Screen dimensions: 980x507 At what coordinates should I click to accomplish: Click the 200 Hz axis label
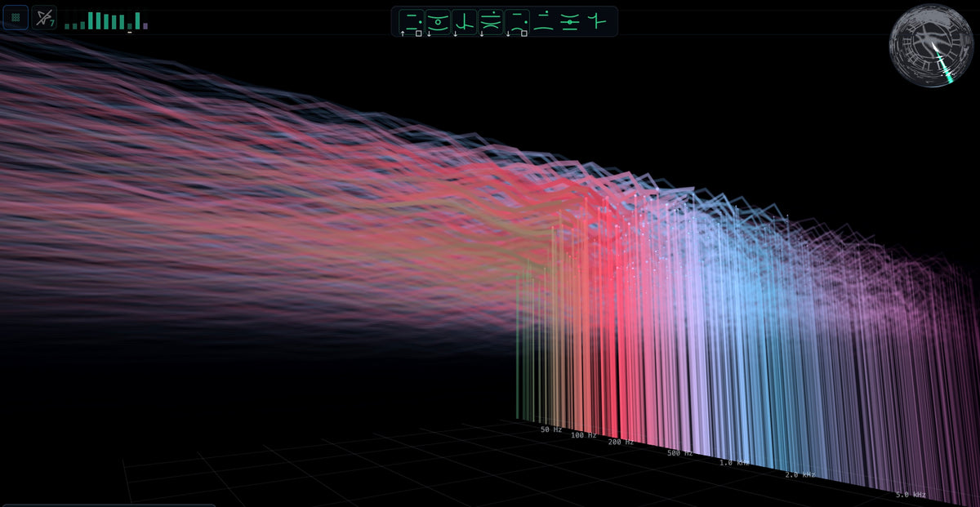coord(620,443)
